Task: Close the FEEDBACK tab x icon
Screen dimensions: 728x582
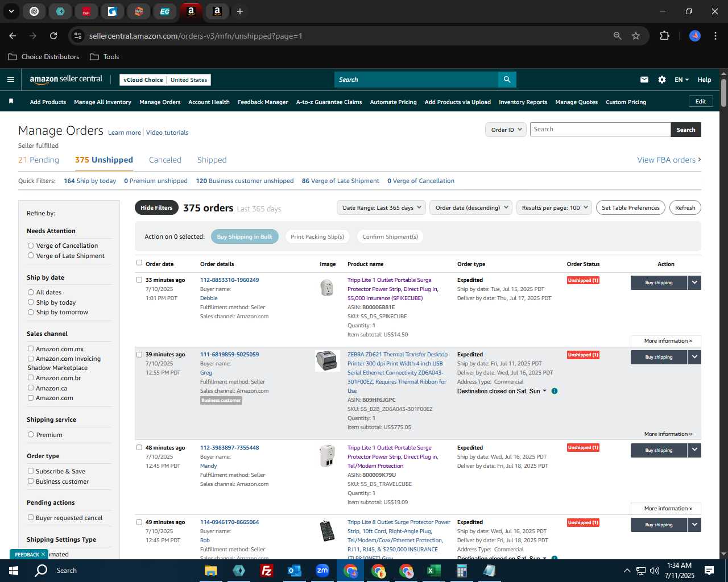Action: (43, 554)
